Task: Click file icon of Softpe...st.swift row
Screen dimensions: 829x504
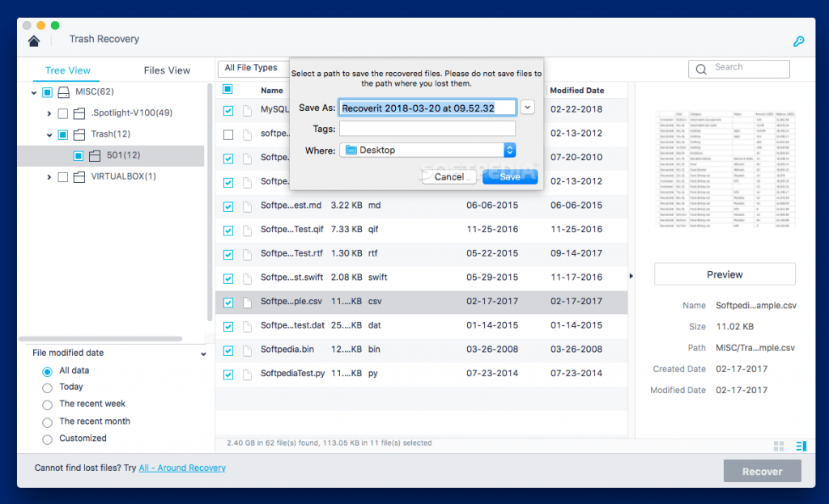Action: tap(247, 277)
